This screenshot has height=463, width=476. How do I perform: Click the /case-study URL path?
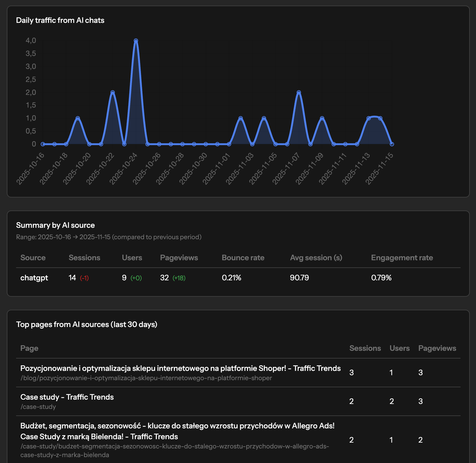tap(38, 407)
